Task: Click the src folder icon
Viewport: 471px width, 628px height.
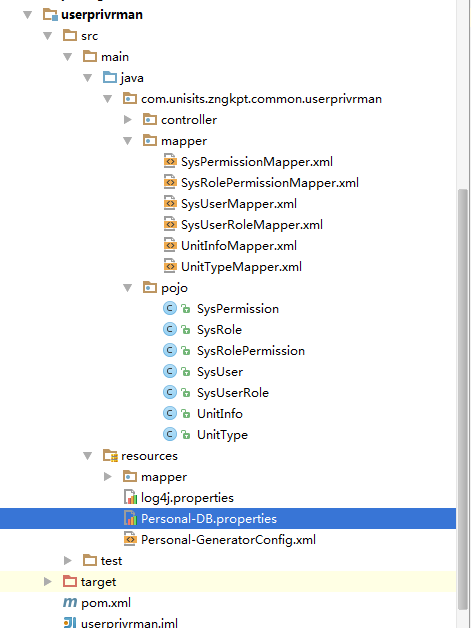Action: (70, 36)
